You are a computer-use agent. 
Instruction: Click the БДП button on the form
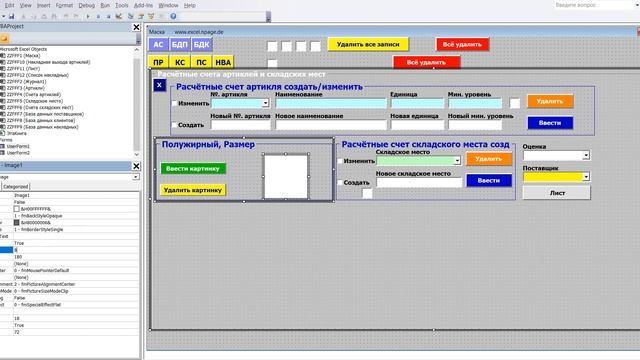click(180, 45)
